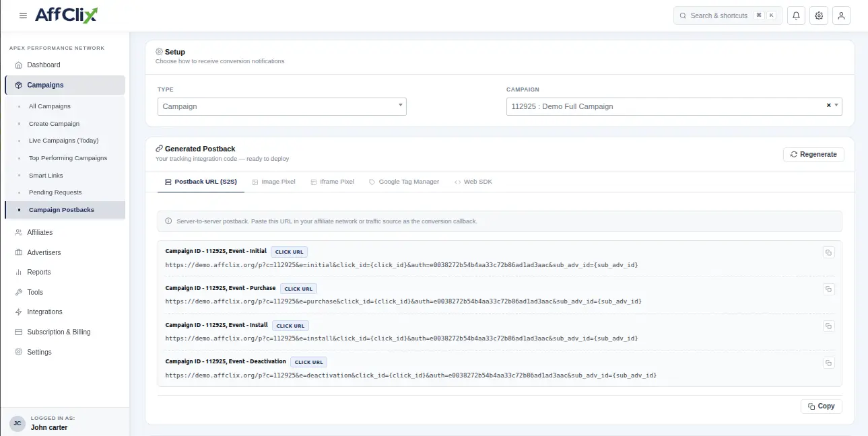Click the CLICK URL badge for Purchase event

pyautogui.click(x=298, y=289)
